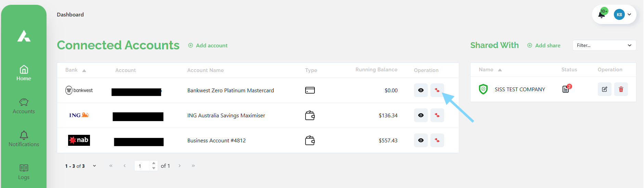Open Logs from the sidebar
Image resolution: width=644 pixels, height=188 pixels.
coord(24,172)
